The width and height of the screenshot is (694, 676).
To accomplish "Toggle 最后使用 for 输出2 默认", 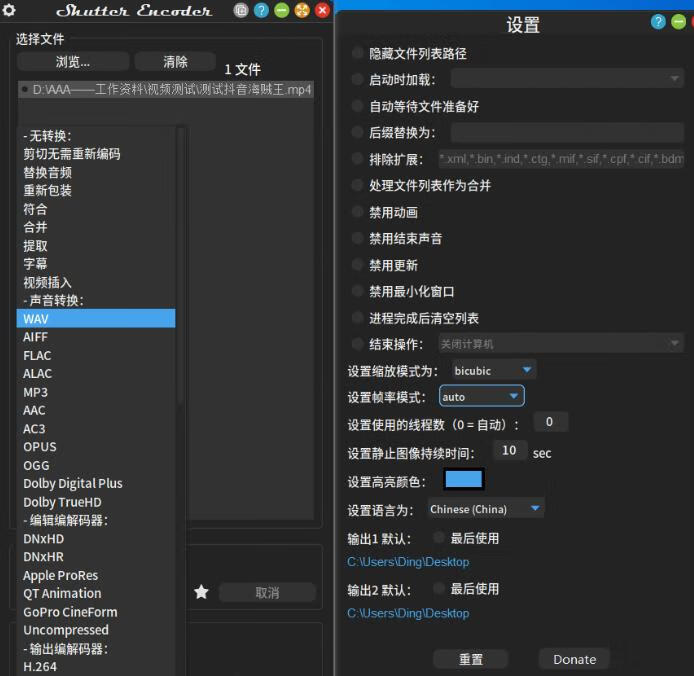I will (x=439, y=588).
